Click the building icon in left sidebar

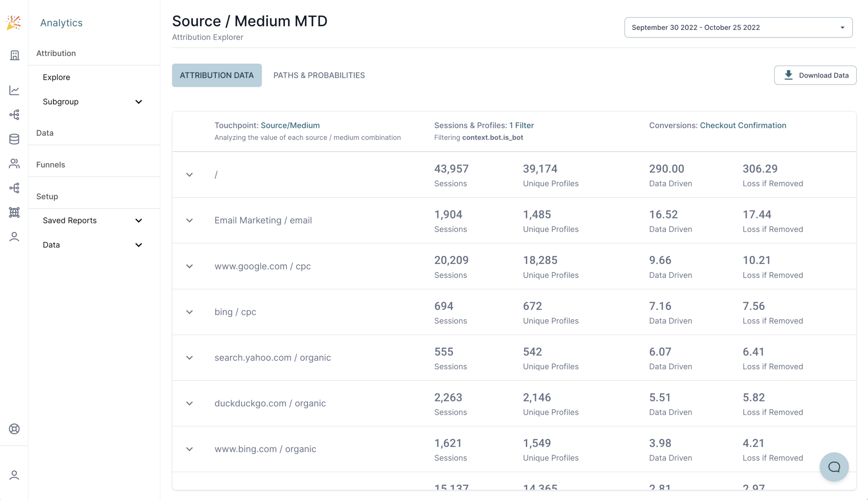(x=14, y=55)
